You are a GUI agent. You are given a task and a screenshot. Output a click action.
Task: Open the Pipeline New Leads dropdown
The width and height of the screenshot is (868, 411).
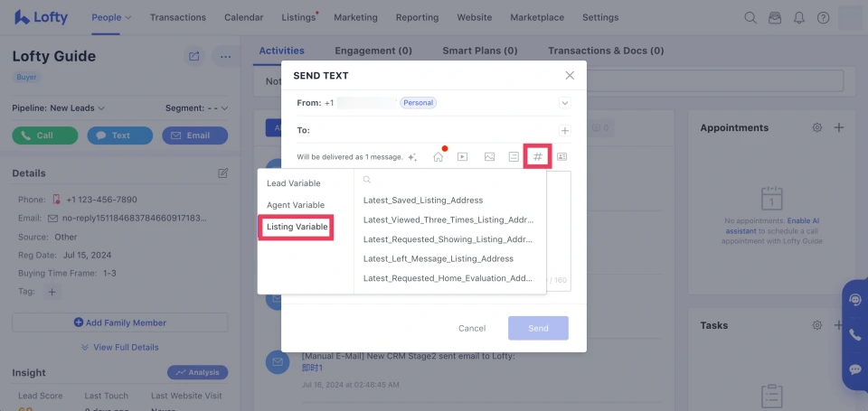point(59,108)
